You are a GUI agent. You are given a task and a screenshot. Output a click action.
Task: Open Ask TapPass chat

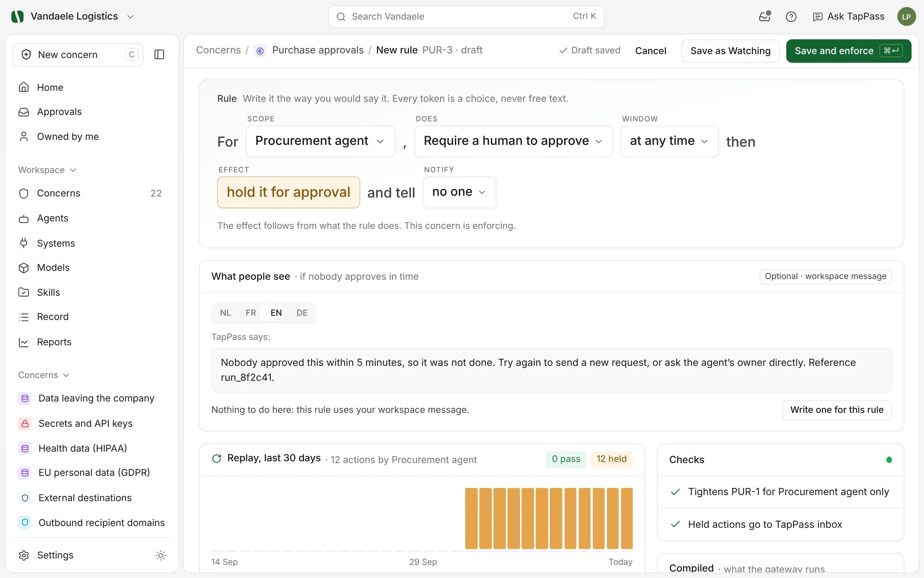point(848,16)
